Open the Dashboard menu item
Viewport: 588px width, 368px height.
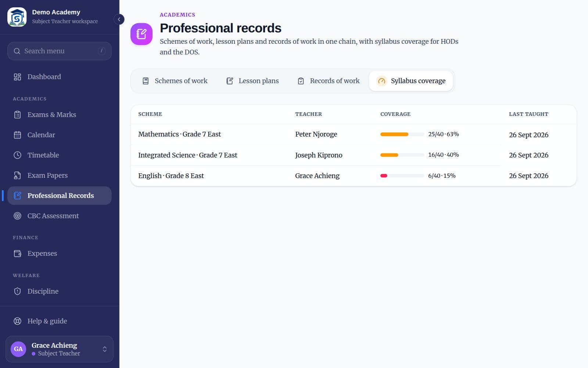point(59,77)
